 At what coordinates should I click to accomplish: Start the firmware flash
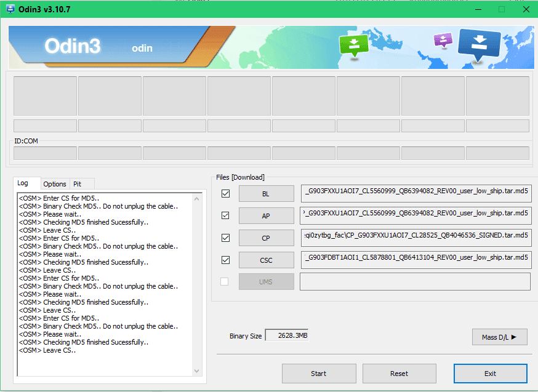[x=319, y=374]
